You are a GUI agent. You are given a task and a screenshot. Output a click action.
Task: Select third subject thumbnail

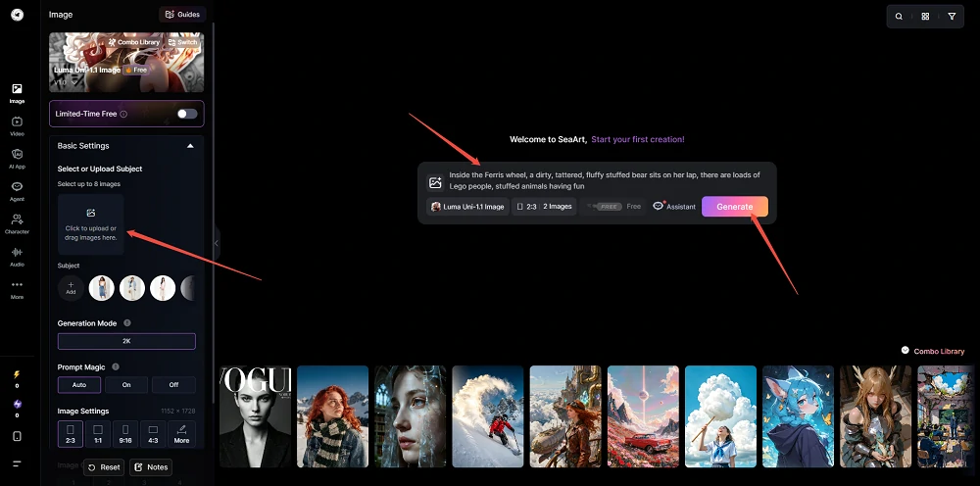coord(163,288)
